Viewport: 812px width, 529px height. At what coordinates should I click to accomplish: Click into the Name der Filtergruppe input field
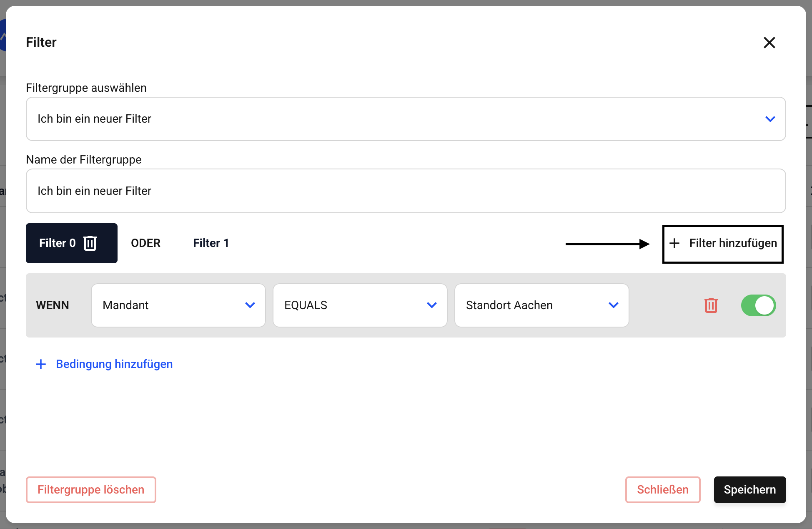click(x=405, y=191)
